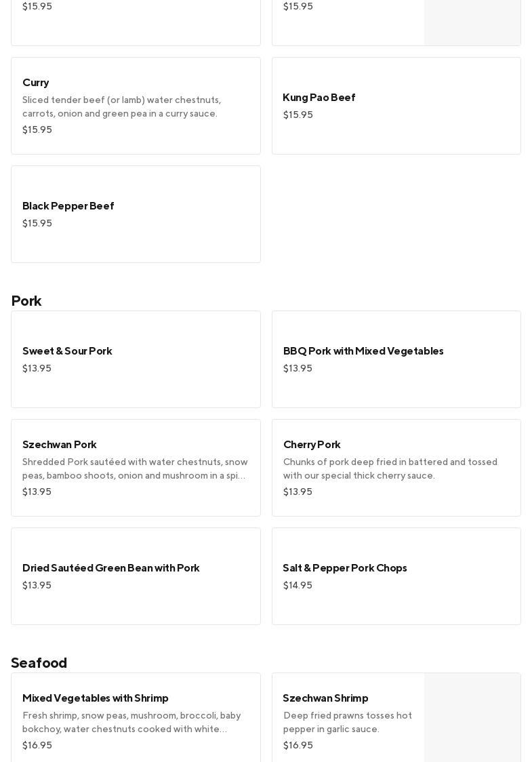Add Sweet & Sour Pork item
Screen dimensions: 532x762
[67, 351]
